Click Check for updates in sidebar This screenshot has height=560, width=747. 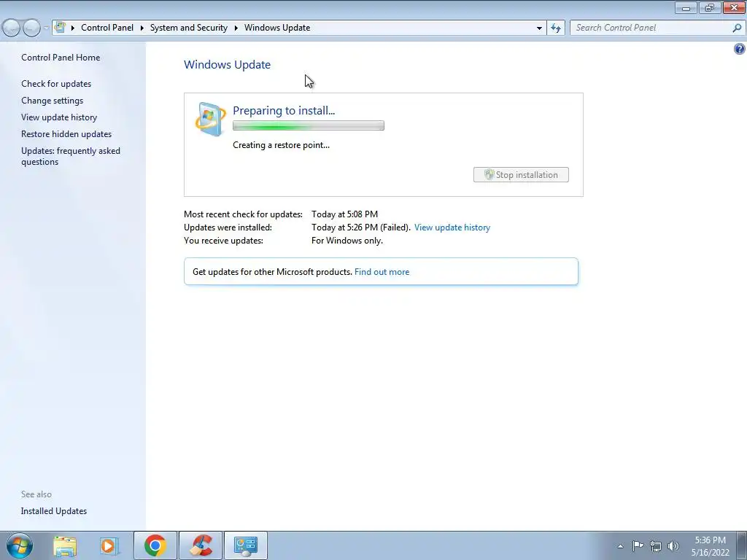[x=56, y=84]
